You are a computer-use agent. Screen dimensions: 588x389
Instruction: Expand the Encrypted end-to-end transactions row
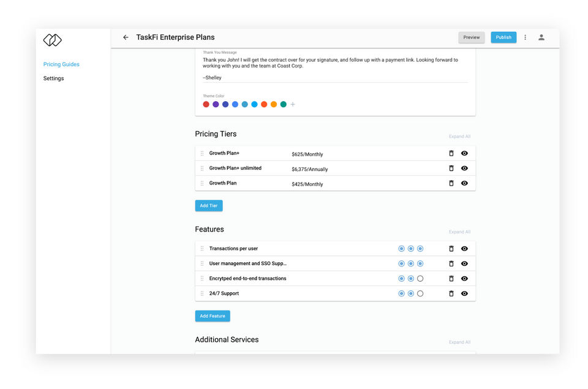tap(335, 278)
